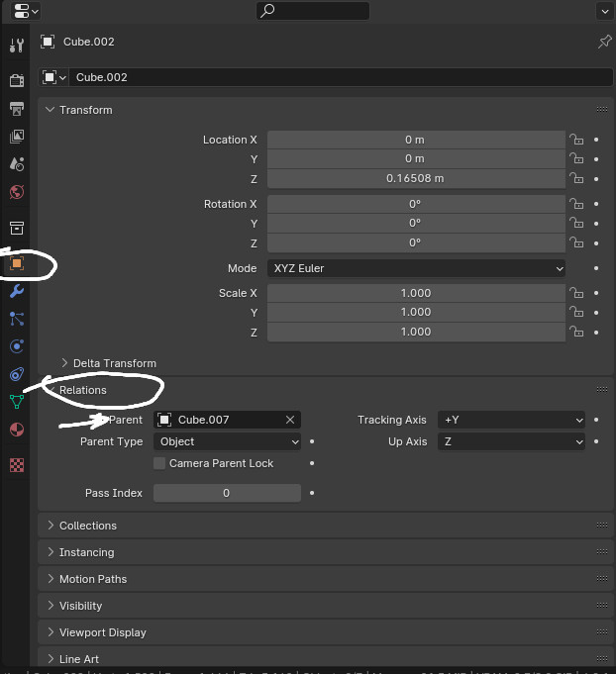Open the Render properties tab
This screenshot has height=674, width=616.
pyautogui.click(x=17, y=80)
